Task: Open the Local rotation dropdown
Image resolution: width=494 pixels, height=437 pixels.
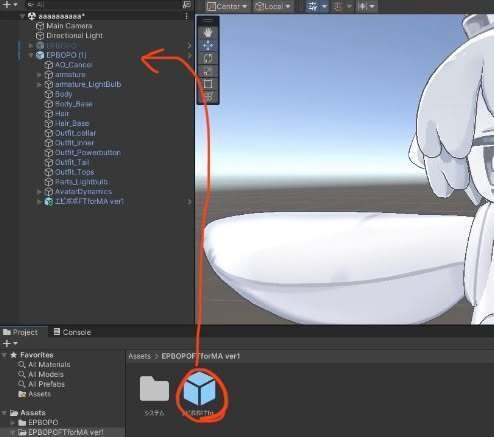Action: pos(273,6)
